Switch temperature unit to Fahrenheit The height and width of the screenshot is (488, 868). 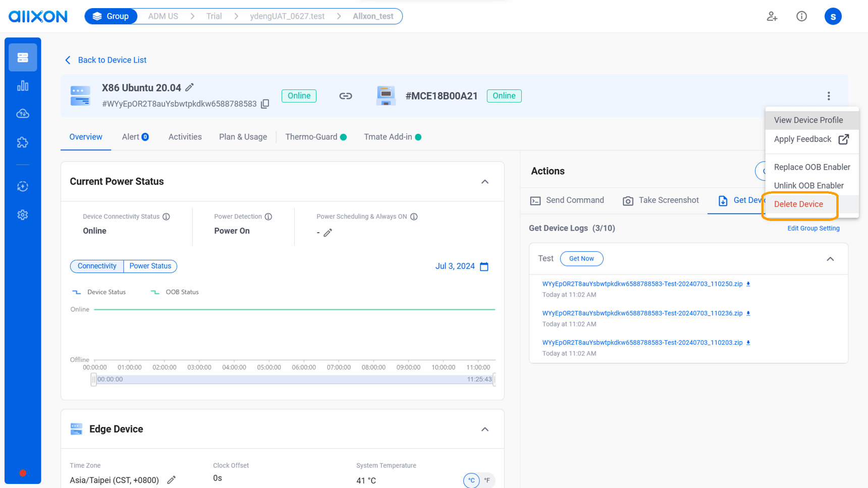click(x=487, y=480)
